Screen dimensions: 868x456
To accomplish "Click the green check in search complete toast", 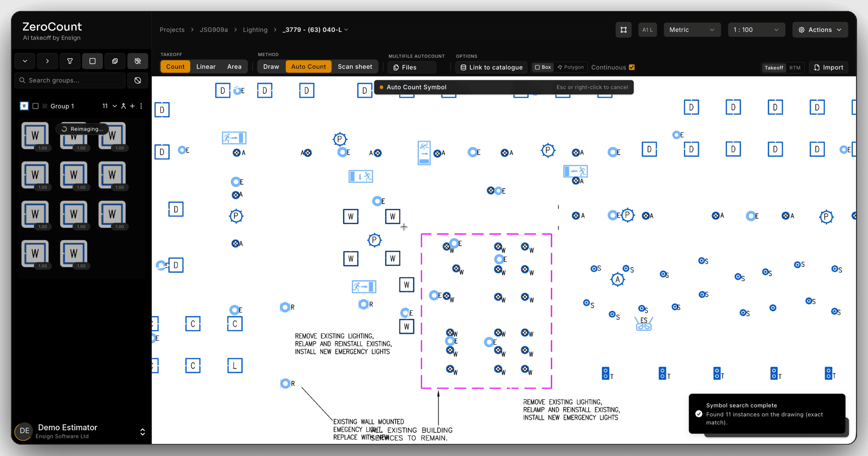I will [x=699, y=414].
